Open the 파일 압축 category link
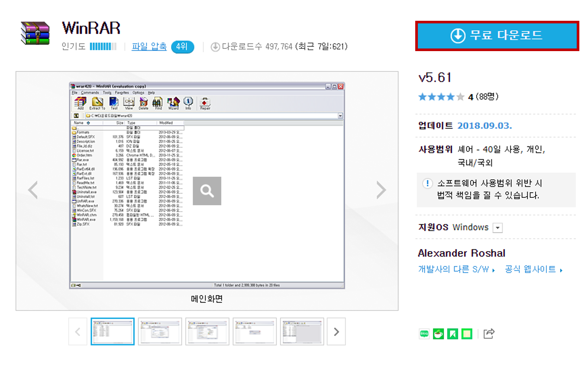The image size is (588, 365). [149, 46]
